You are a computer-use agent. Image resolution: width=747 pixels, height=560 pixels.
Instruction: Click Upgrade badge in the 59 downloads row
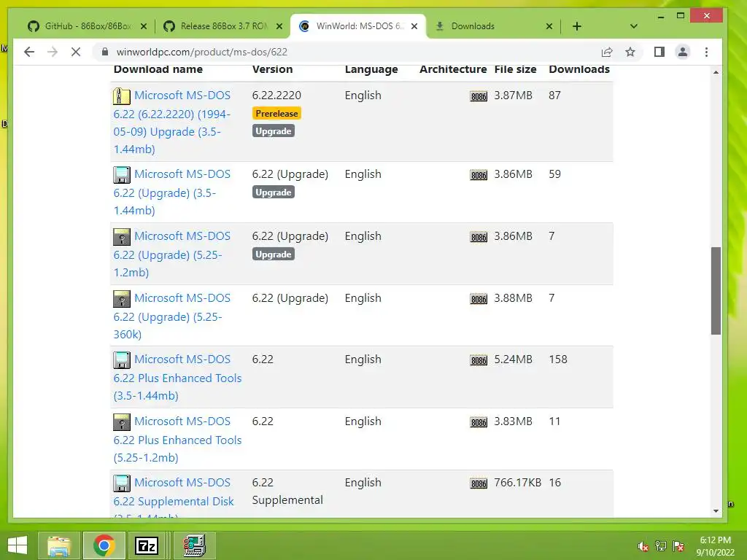[274, 192]
